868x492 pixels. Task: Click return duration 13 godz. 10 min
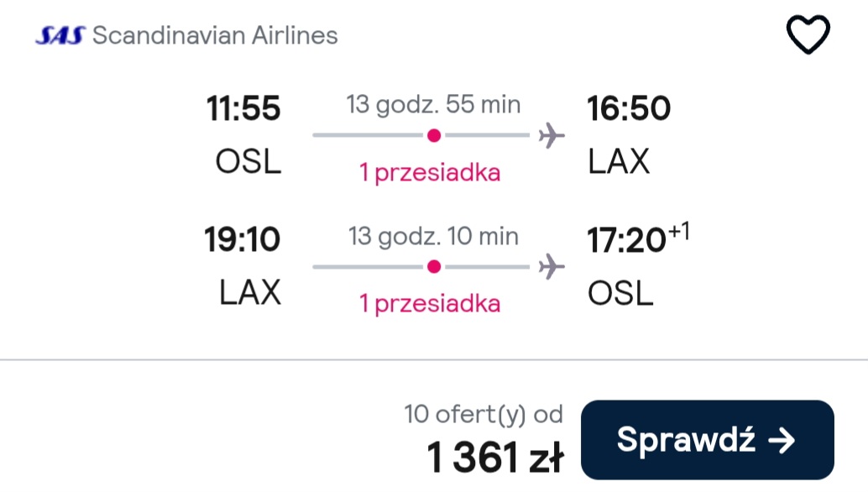tap(433, 236)
